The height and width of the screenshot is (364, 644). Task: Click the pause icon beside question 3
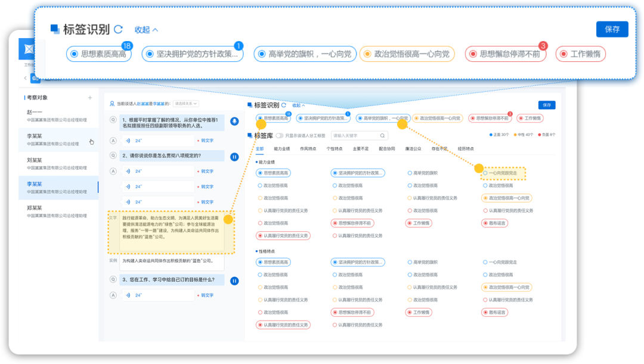point(234,281)
